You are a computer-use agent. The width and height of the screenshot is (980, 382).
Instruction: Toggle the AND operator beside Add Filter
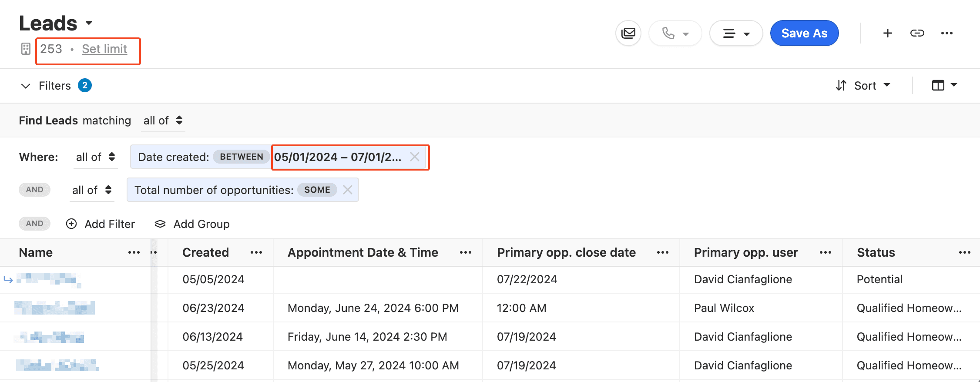[34, 224]
